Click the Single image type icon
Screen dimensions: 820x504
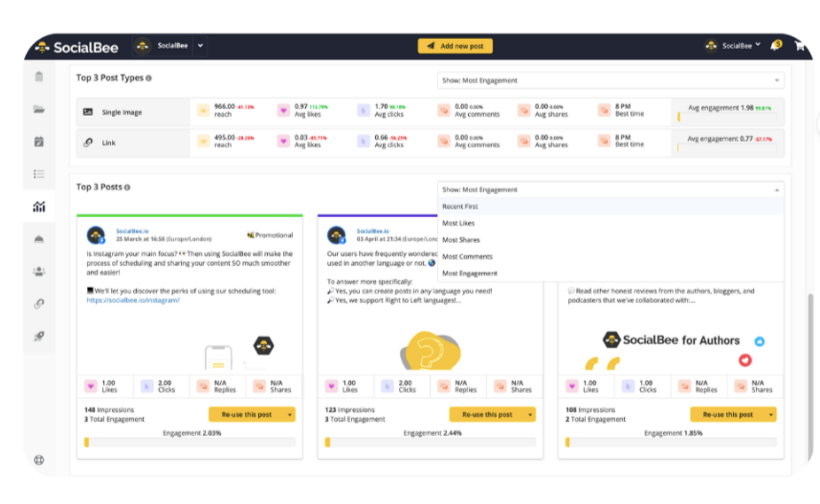click(88, 112)
